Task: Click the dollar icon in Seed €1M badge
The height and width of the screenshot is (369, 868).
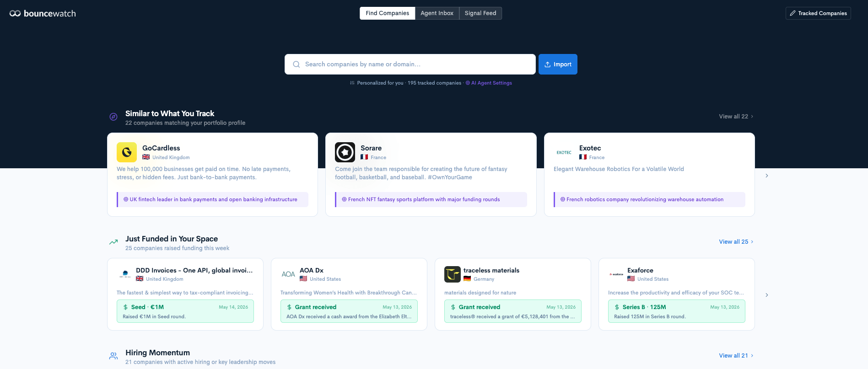Action: coord(125,307)
